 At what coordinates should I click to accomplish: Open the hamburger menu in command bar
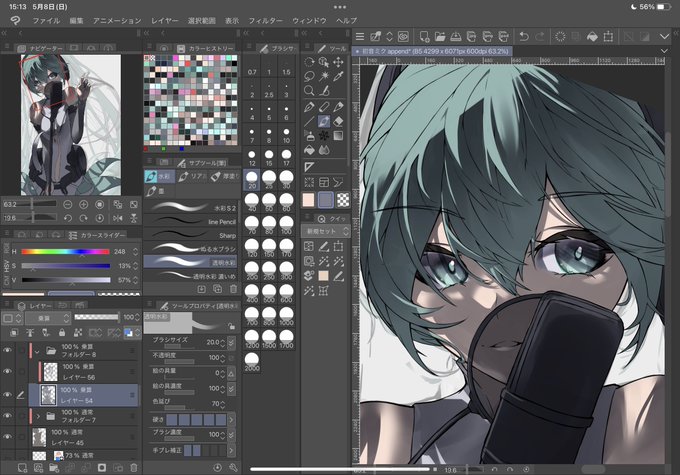pyautogui.click(x=360, y=36)
